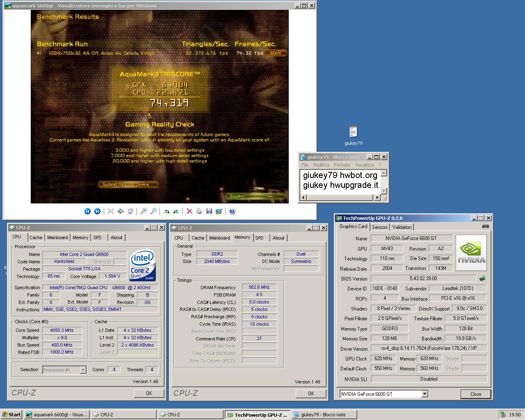
Task: Open Memory tab in left CPU-Z window
Action: click(80, 237)
